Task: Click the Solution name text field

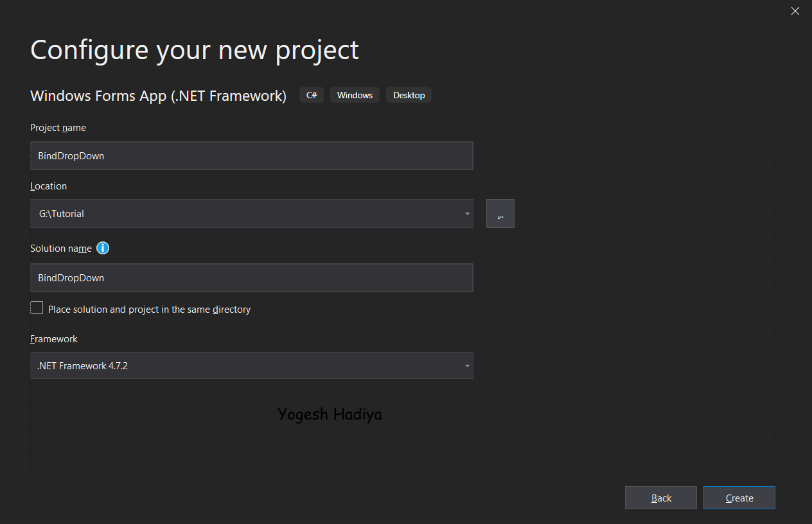Action: click(252, 277)
